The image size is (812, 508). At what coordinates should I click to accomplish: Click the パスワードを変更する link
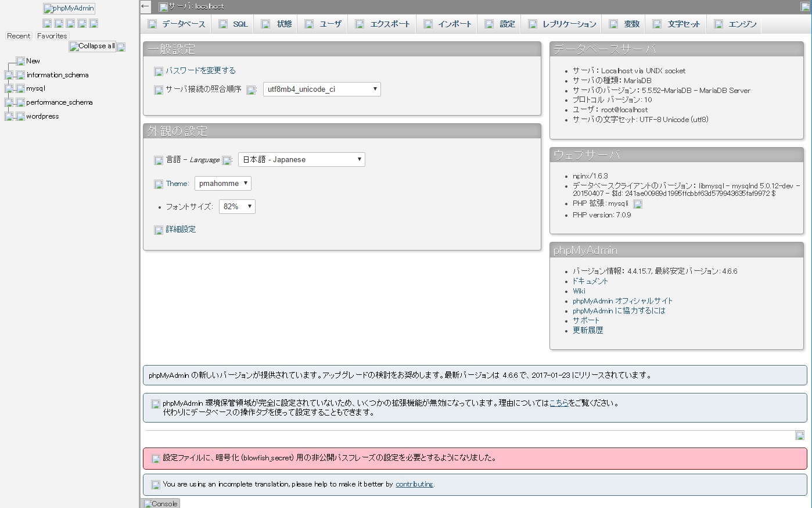click(x=200, y=71)
